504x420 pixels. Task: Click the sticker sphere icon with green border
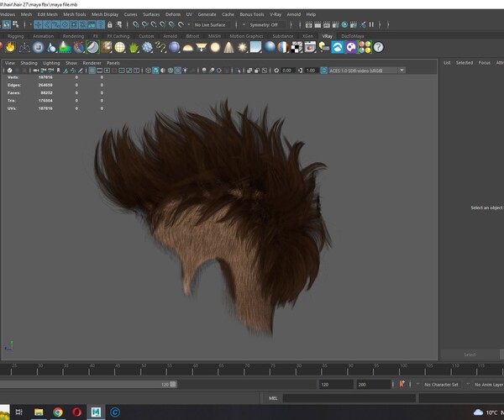[x=92, y=48]
